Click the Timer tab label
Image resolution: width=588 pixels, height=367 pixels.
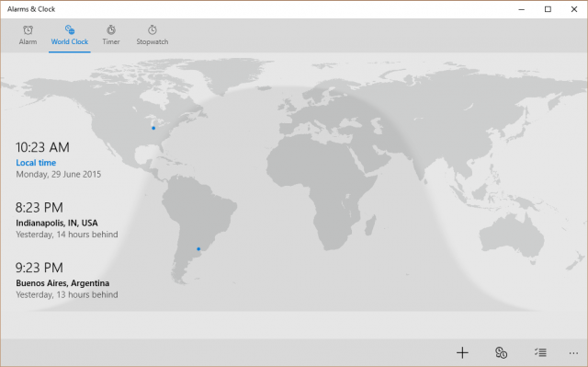point(111,41)
